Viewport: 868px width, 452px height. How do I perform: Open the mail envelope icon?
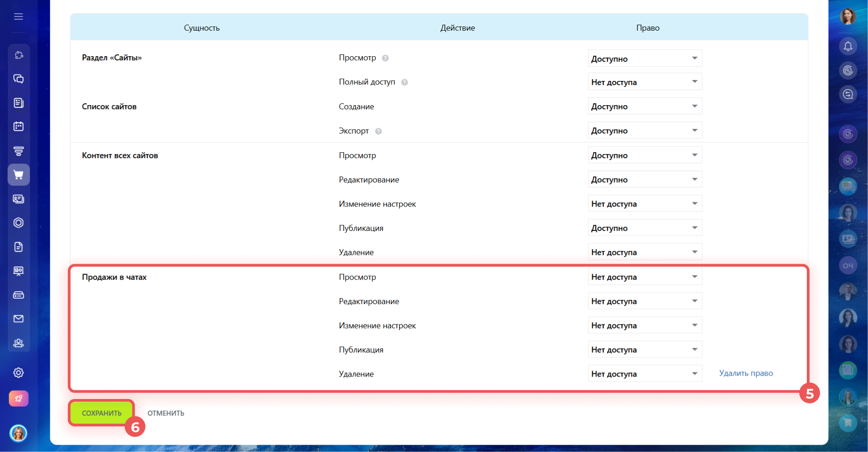point(18,319)
